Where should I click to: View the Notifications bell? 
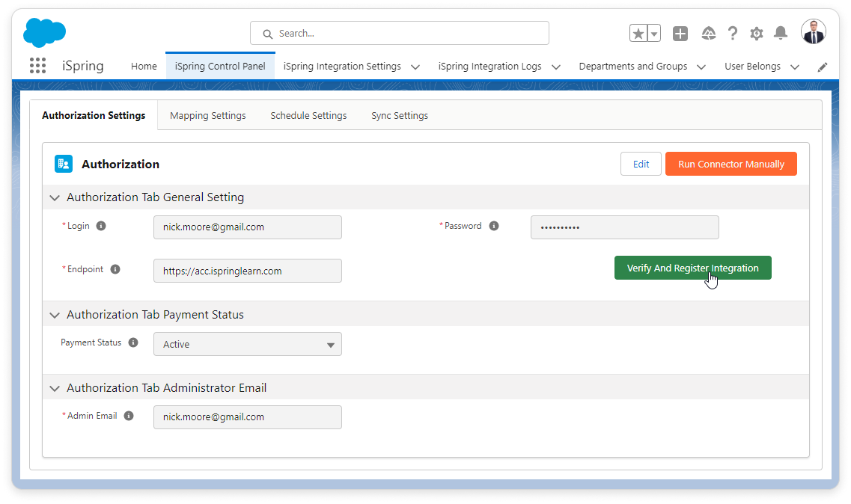781,34
